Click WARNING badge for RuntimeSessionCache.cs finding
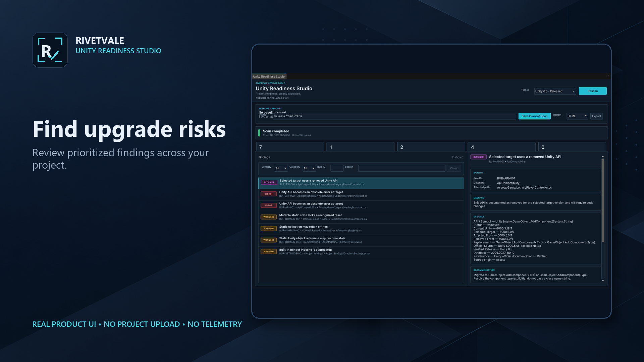Image resolution: width=644 pixels, height=362 pixels. pyautogui.click(x=269, y=217)
